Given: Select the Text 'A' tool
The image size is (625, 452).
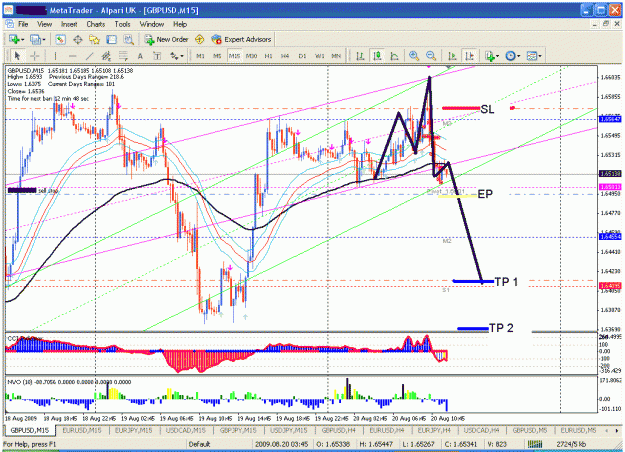Looking at the screenshot, I should click(x=140, y=56).
